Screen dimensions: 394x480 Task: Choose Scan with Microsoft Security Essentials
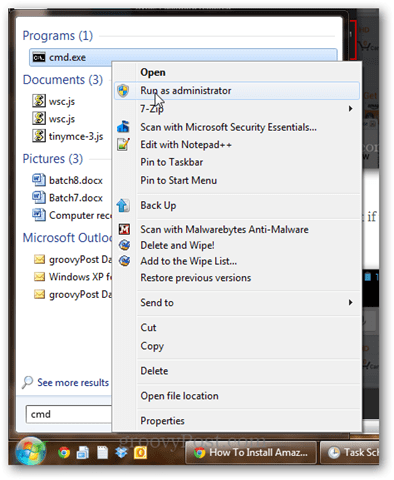237,127
